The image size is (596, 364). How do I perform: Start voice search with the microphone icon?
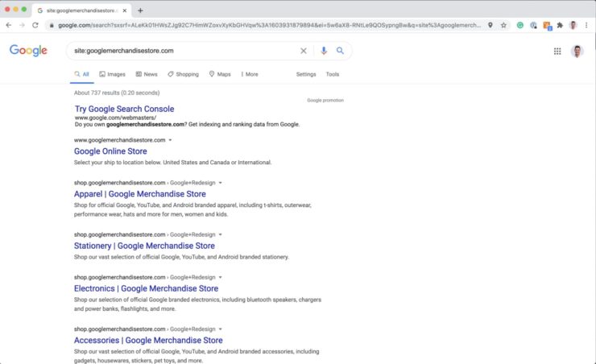(x=324, y=51)
